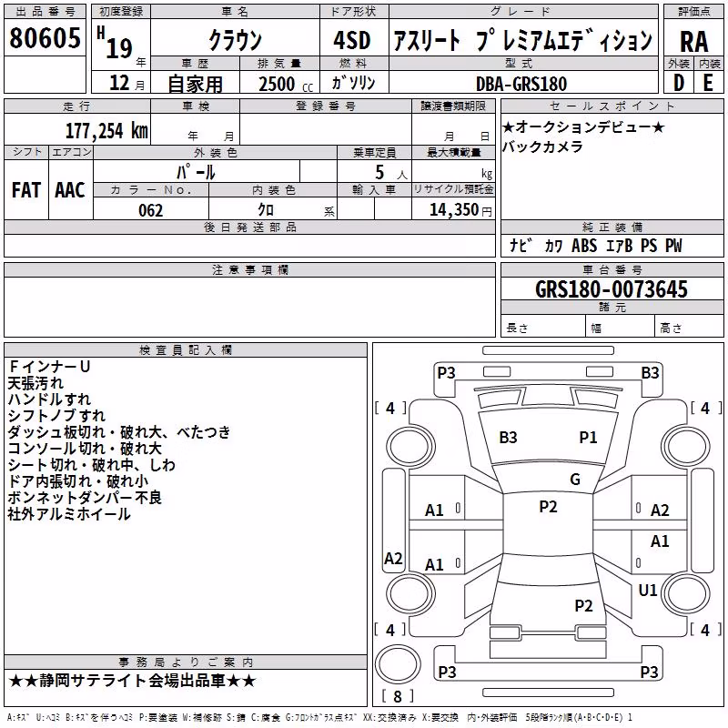
Task: Select the A2 mark on right front door
Action: 660,511
